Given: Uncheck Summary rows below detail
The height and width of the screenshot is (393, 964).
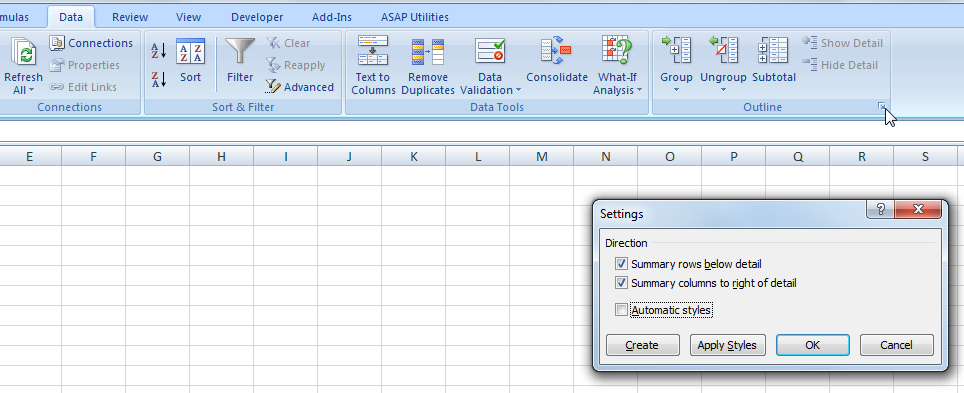Looking at the screenshot, I should (621, 264).
